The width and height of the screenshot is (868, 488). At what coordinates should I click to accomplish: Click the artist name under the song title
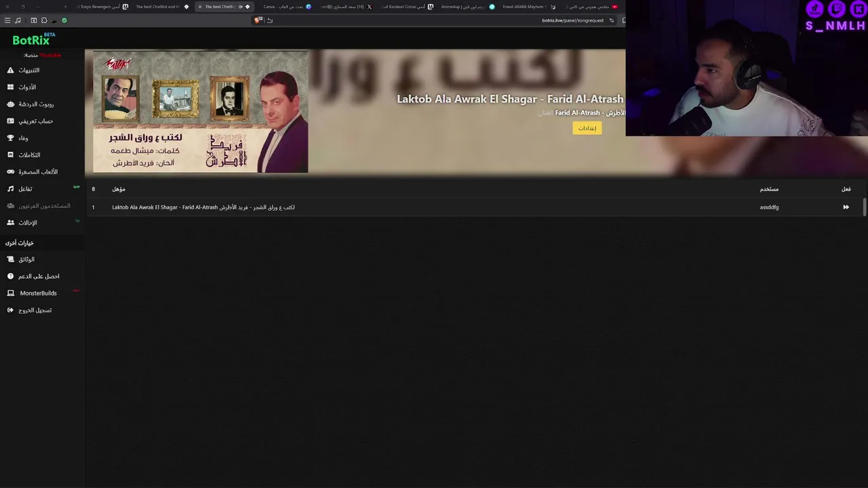point(590,113)
